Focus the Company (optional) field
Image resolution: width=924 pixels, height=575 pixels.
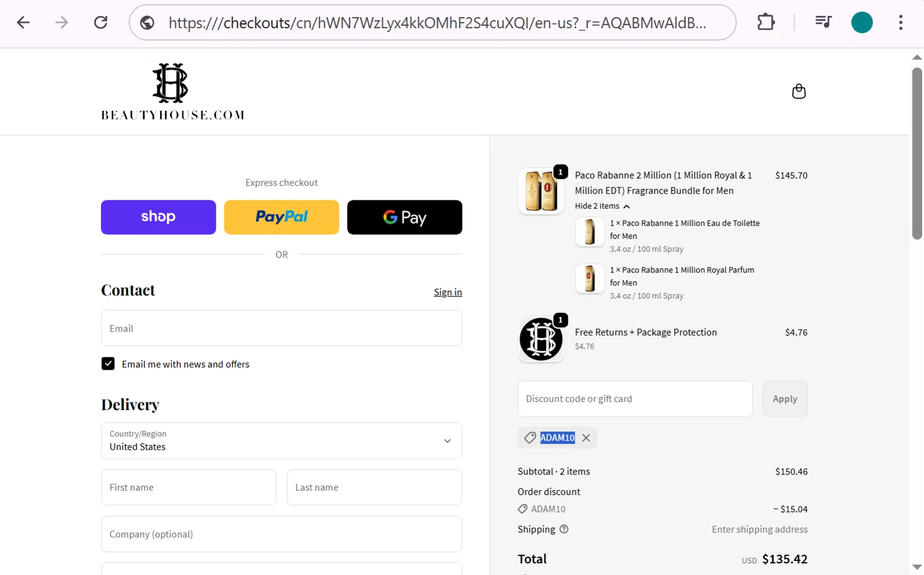point(282,534)
